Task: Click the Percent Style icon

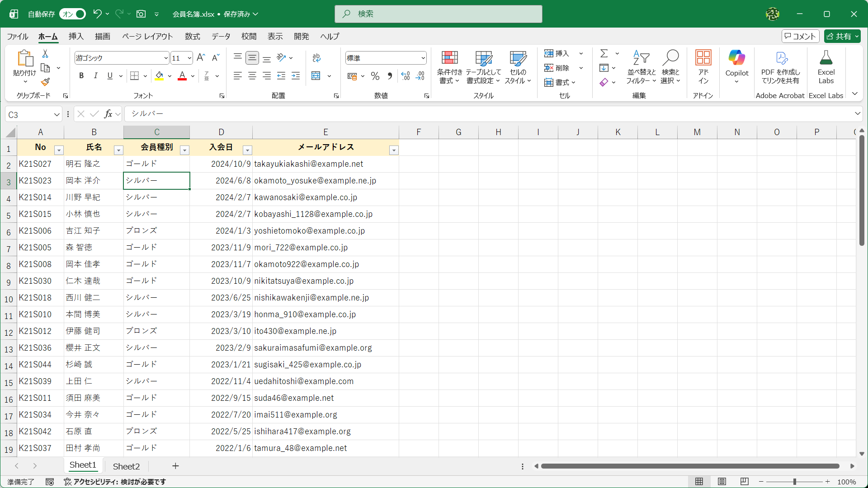Action: (375, 76)
